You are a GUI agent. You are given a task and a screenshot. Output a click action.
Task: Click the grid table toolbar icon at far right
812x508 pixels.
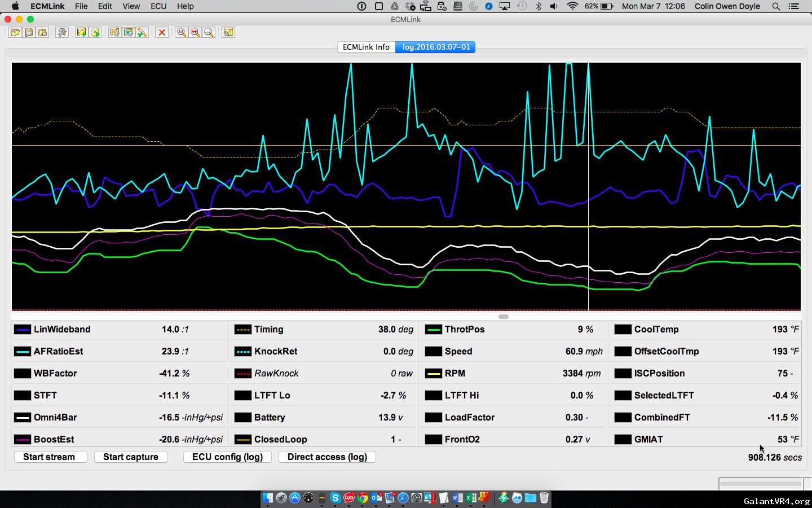coord(228,33)
